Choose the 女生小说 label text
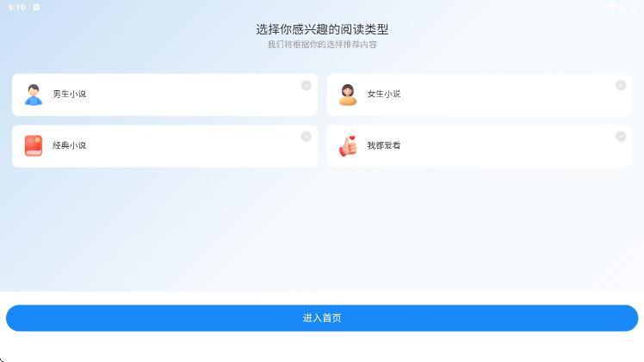The image size is (644, 362). tap(384, 95)
